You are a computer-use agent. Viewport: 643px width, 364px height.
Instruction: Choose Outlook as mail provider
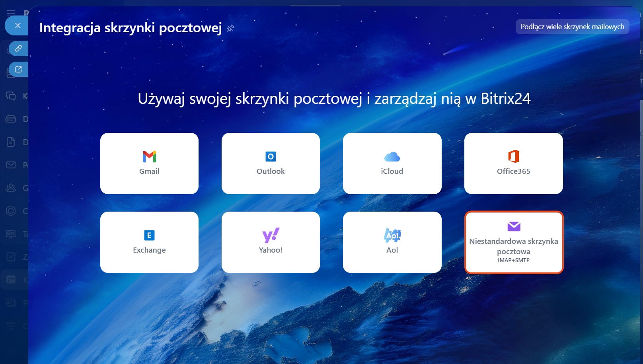point(271,164)
